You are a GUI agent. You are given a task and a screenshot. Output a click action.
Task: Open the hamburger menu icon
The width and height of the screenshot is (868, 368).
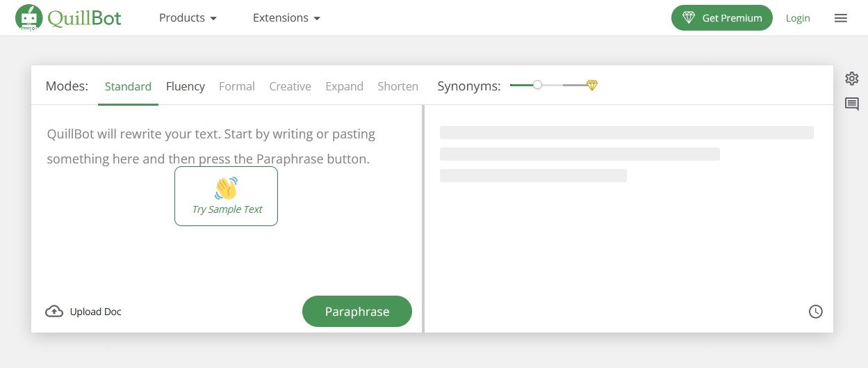click(x=841, y=18)
